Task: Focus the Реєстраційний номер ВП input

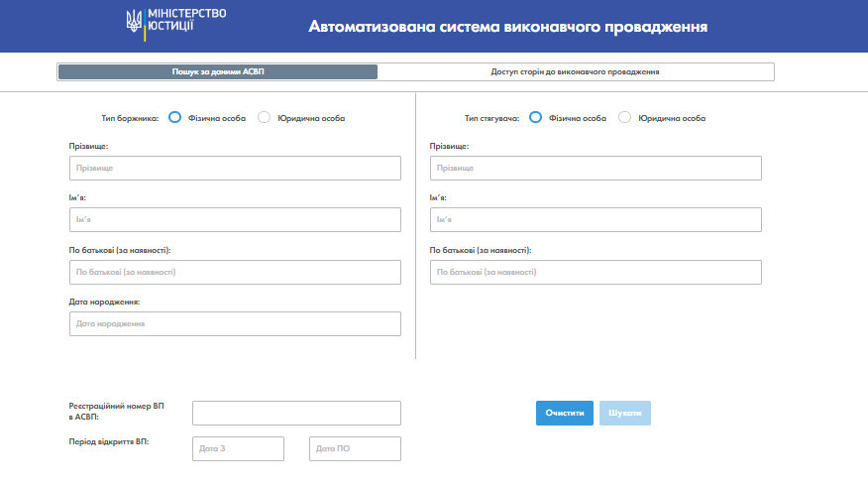Action: 296,414
